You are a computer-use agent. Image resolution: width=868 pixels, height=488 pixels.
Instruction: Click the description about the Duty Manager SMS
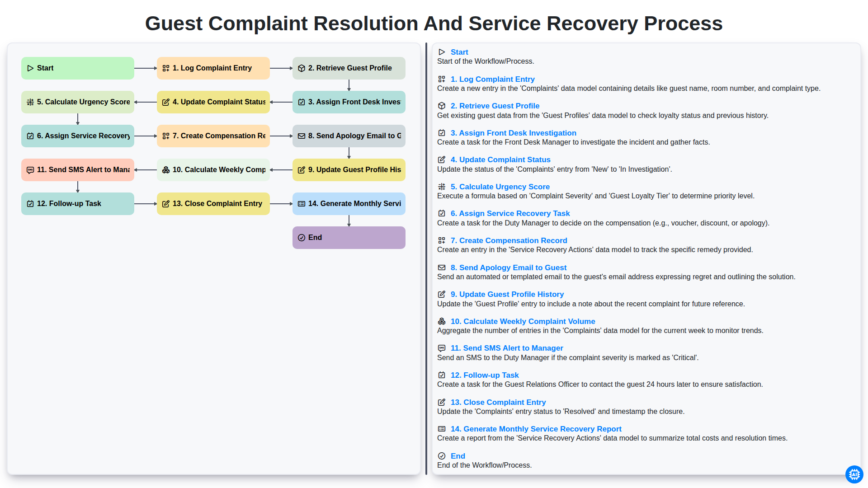(x=568, y=358)
